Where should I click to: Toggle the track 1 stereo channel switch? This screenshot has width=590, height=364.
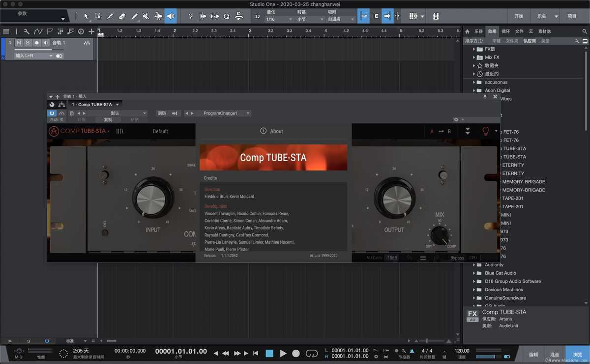59,56
